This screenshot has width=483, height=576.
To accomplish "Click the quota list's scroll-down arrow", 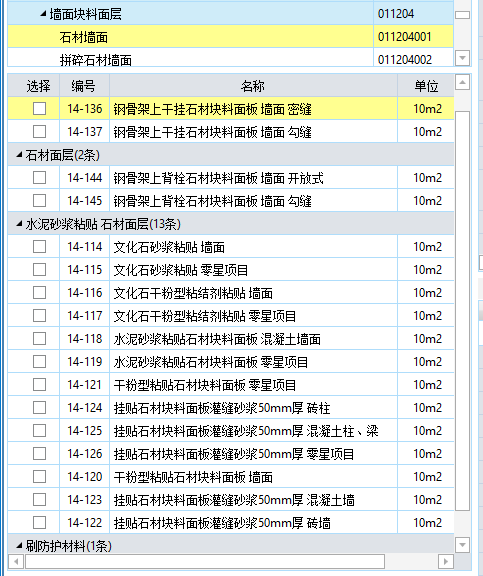I will (462, 544).
